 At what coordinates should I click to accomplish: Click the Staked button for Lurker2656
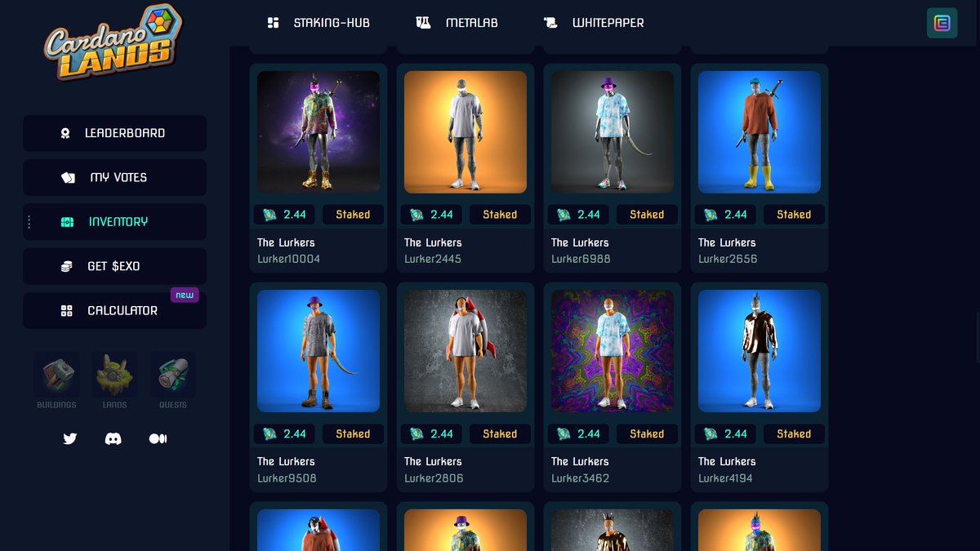pos(794,215)
